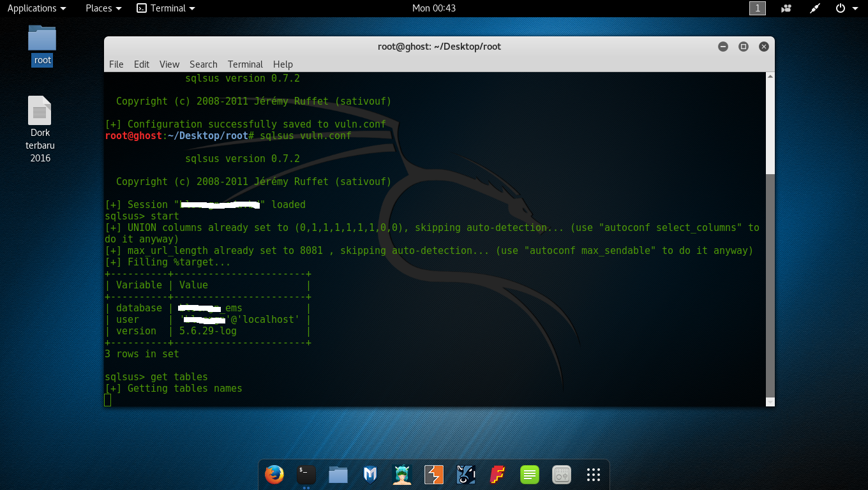Open the red F Faraday icon

coord(498,475)
